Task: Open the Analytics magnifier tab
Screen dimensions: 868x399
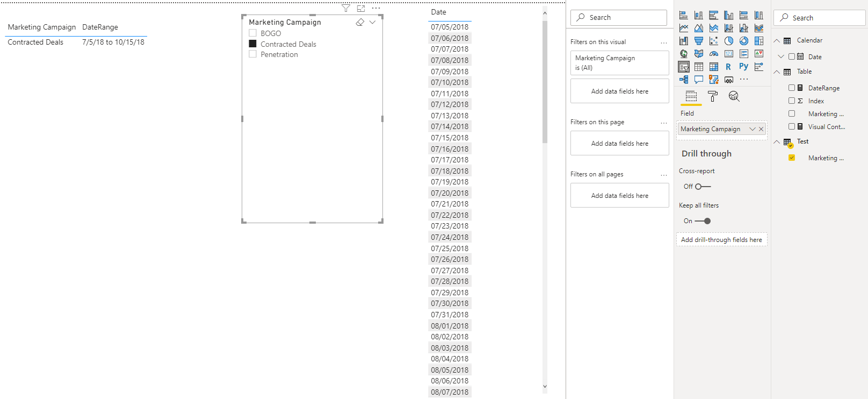Action: click(x=734, y=97)
